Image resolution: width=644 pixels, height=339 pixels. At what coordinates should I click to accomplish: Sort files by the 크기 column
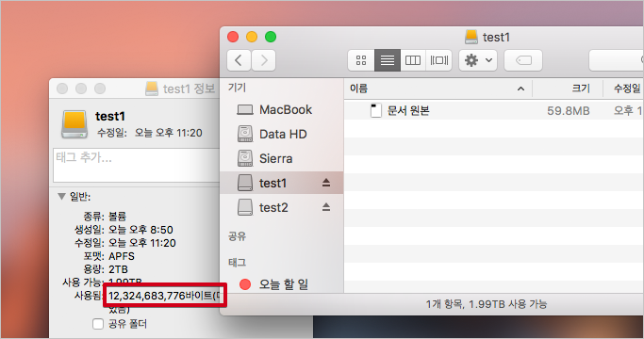pyautogui.click(x=568, y=89)
